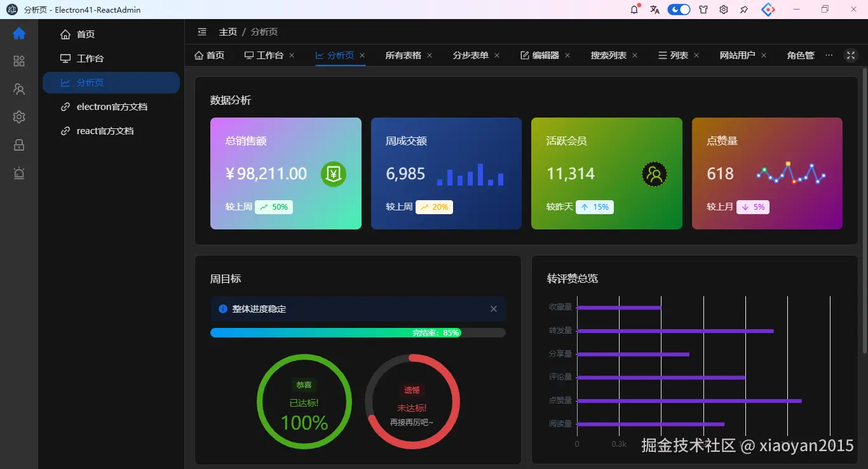Screen dimensions: 868x469
Task: Close the 分步表单 tab
Action: coord(497,55)
